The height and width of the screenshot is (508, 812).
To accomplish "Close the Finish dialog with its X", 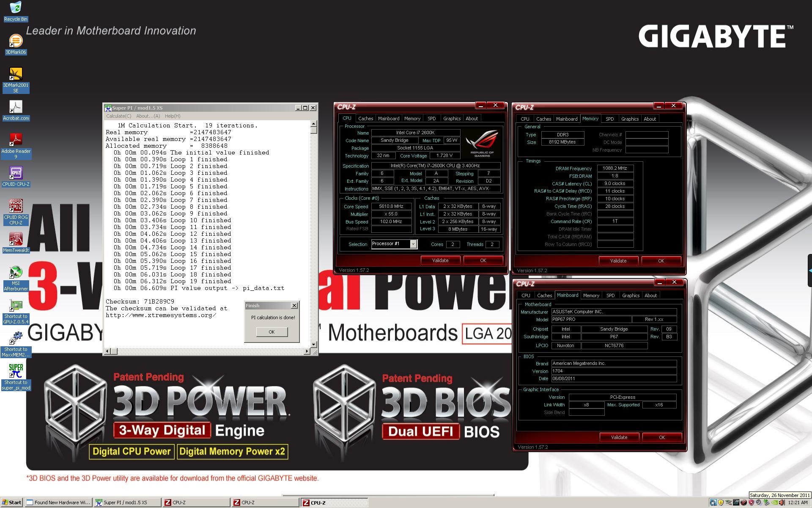I will (294, 305).
